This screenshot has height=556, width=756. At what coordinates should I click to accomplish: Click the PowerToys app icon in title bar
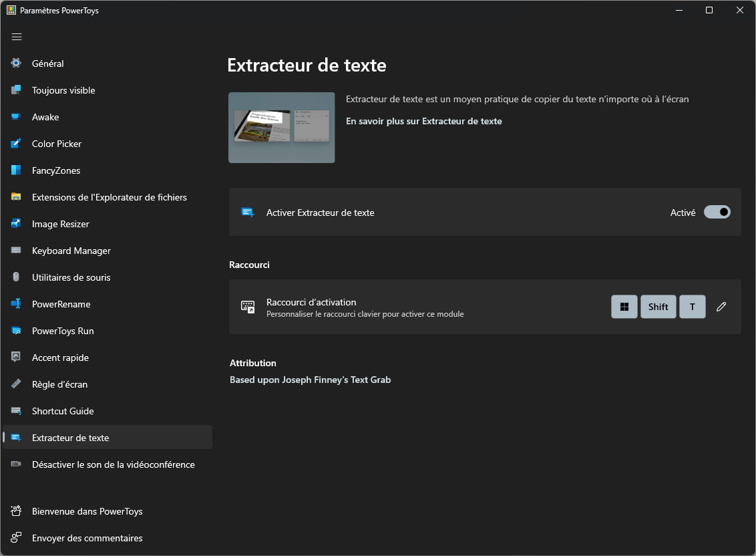pyautogui.click(x=11, y=10)
